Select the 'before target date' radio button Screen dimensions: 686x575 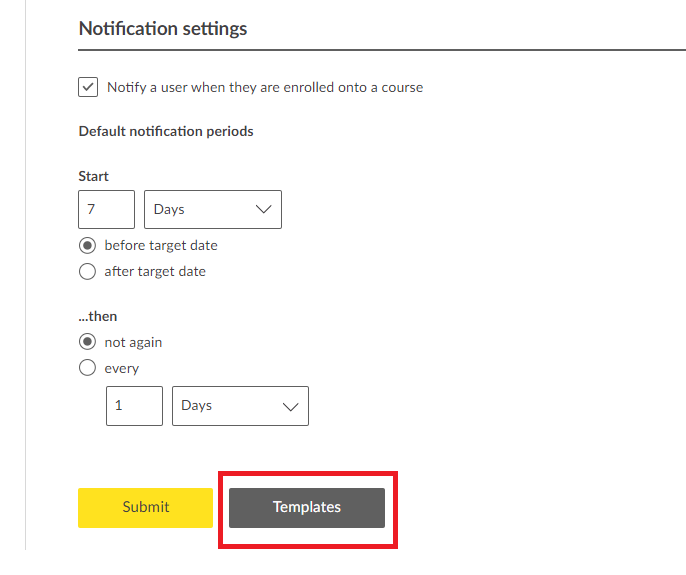tap(88, 245)
